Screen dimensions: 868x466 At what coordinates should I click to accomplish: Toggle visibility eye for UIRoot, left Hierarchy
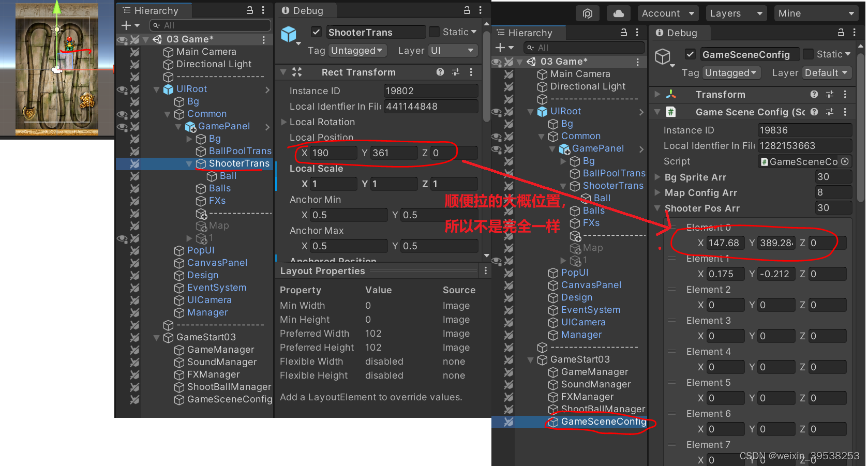(x=122, y=89)
